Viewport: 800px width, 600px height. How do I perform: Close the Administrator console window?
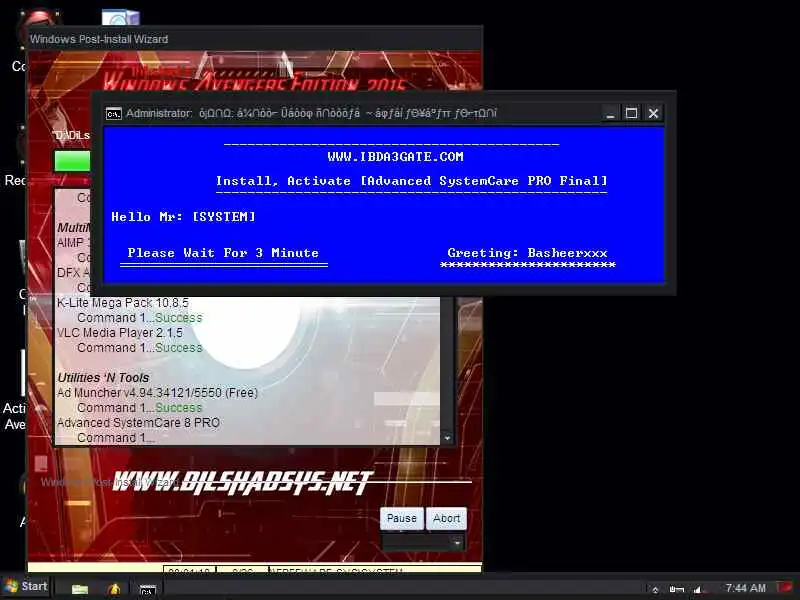[x=653, y=113]
